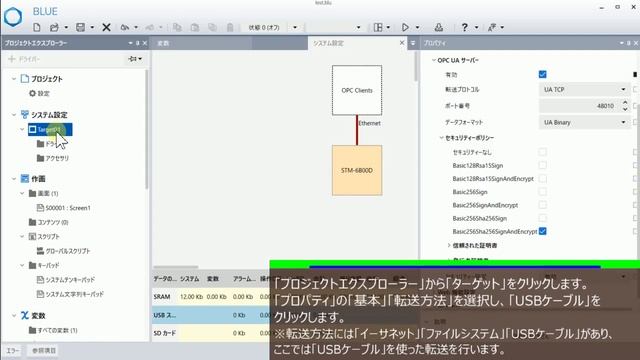The image size is (640, 360).
Task: Select the グローバルスクリプト item
Action: pyautogui.click(x=63, y=251)
